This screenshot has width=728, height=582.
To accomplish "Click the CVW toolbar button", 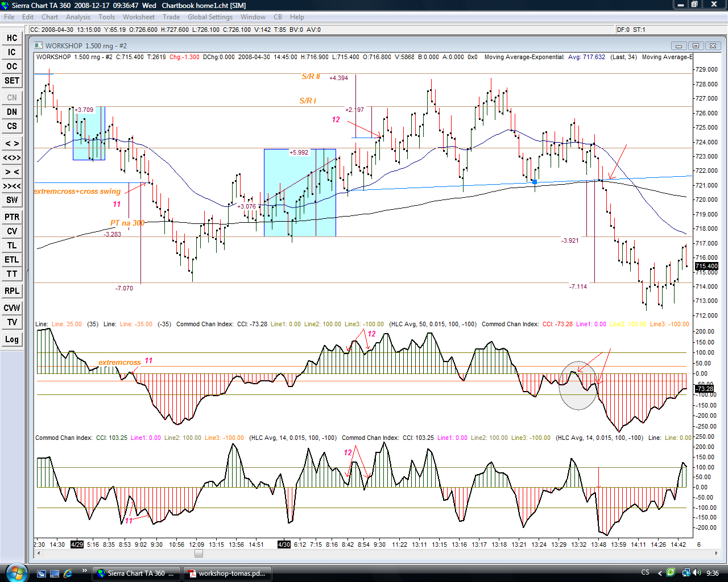I will point(12,308).
